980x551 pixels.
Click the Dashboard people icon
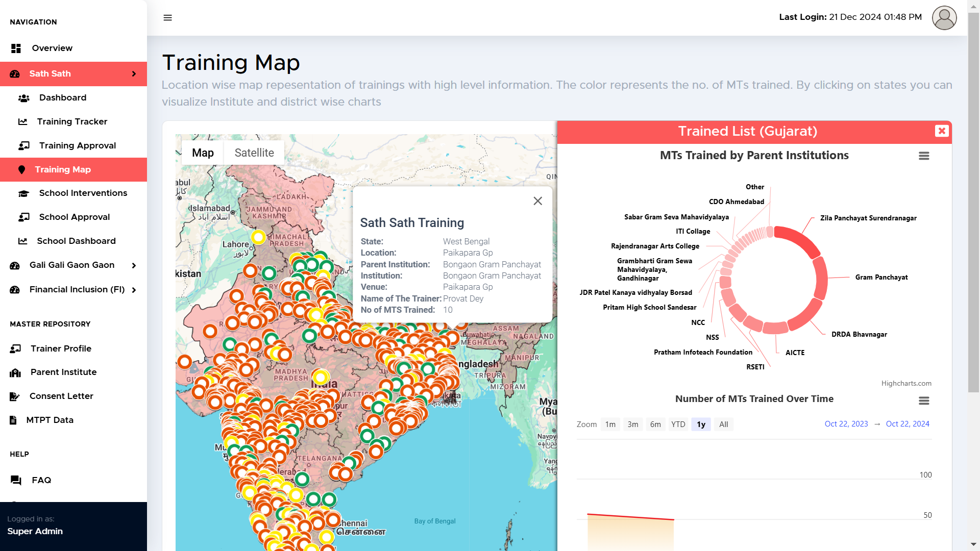point(23,98)
